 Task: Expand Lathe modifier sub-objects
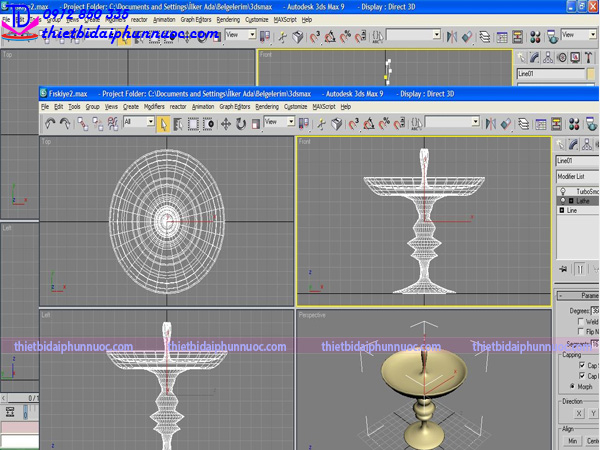[x=571, y=201]
